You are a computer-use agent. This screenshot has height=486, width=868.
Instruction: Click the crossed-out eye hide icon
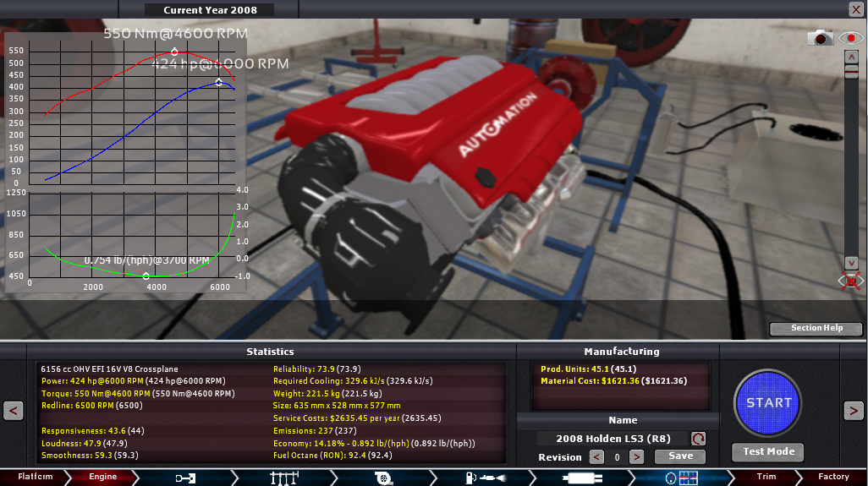(851, 281)
